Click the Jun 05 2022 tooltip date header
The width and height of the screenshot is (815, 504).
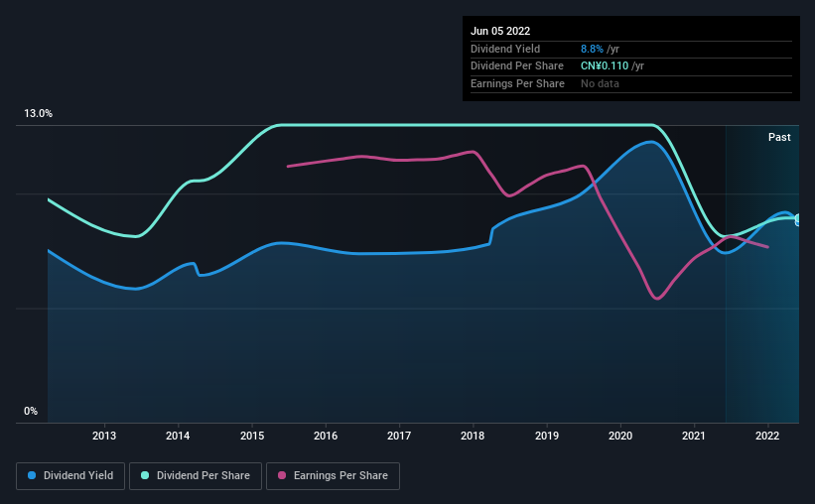pos(500,31)
